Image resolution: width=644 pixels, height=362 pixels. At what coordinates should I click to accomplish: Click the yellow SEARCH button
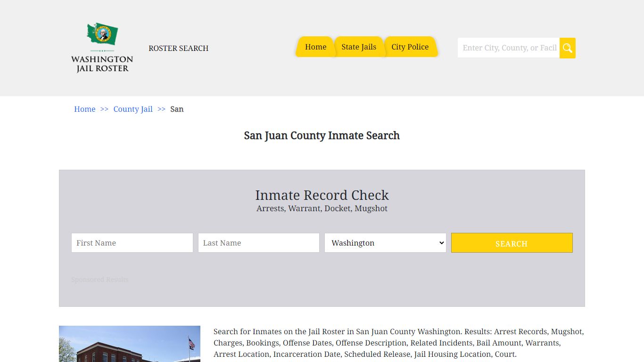click(512, 243)
